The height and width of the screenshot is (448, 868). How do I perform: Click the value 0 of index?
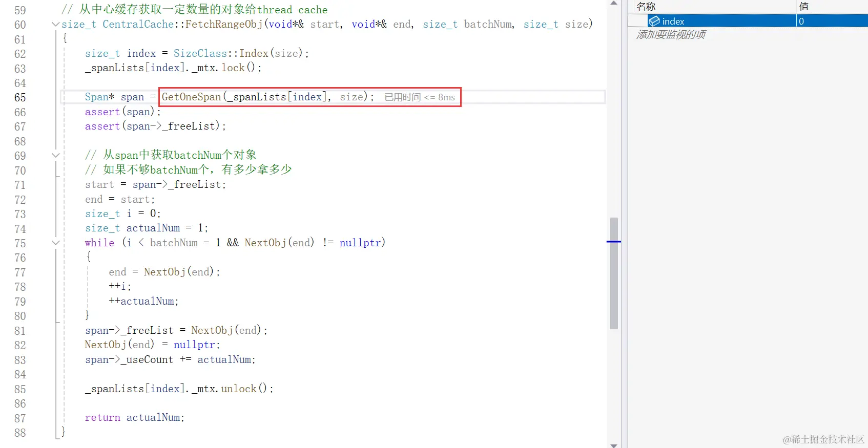[x=801, y=21]
